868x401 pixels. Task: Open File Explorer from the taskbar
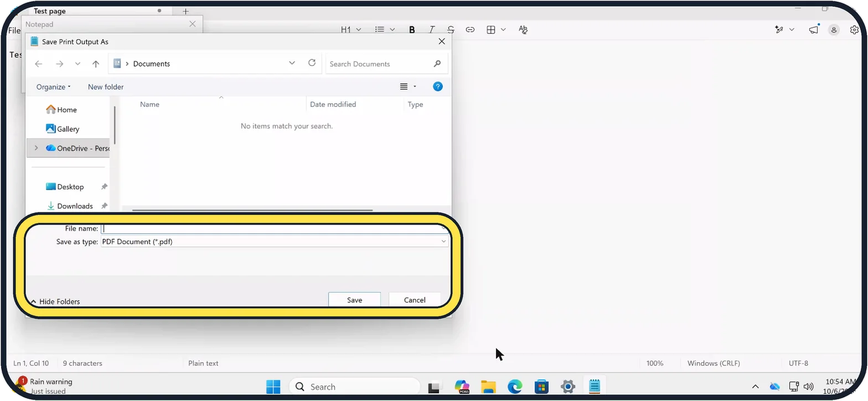coord(488,387)
